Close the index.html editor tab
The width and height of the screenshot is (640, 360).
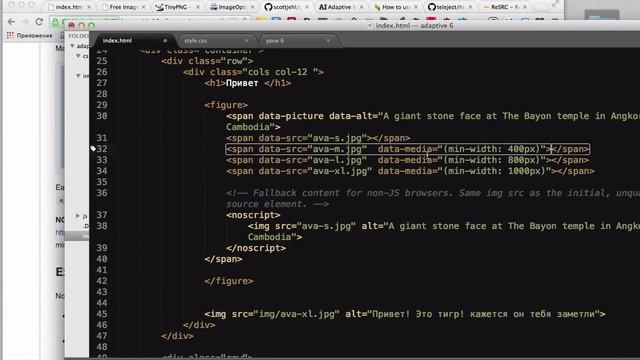(x=165, y=40)
